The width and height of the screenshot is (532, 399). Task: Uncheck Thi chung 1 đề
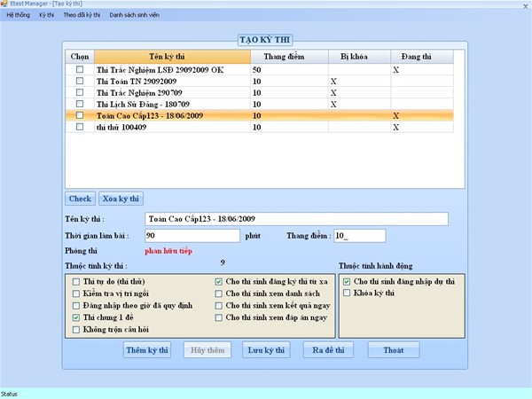click(75, 317)
